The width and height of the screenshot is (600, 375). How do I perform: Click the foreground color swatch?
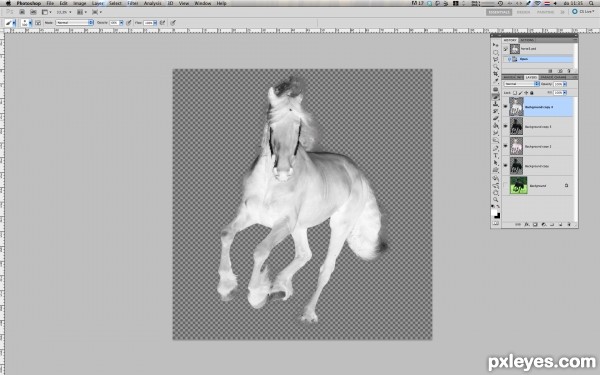[494, 212]
